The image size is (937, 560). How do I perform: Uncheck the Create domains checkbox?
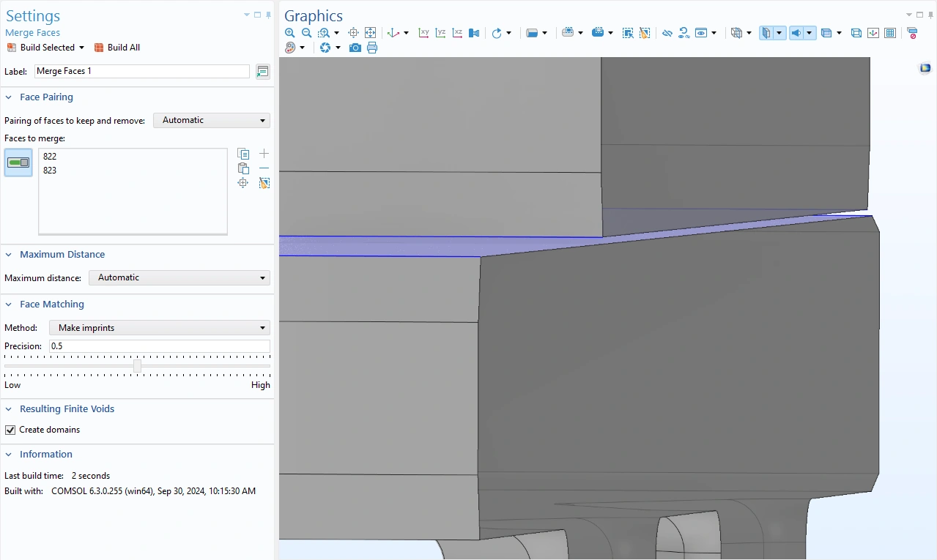pos(10,430)
